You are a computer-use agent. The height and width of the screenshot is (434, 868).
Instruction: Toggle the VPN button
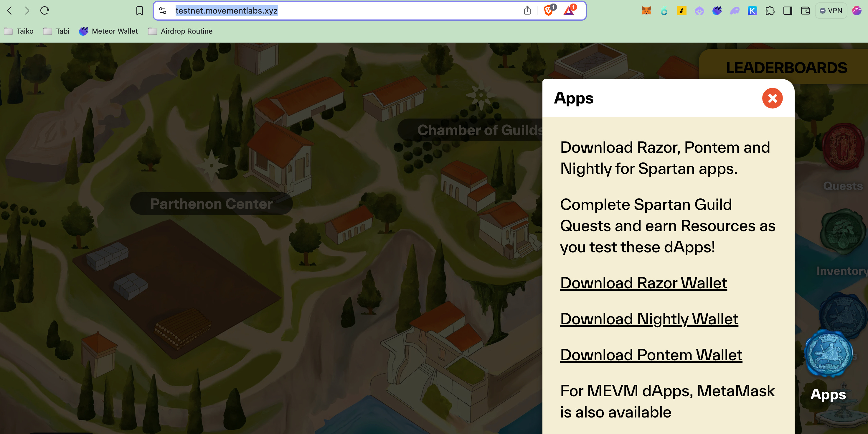coord(831,11)
